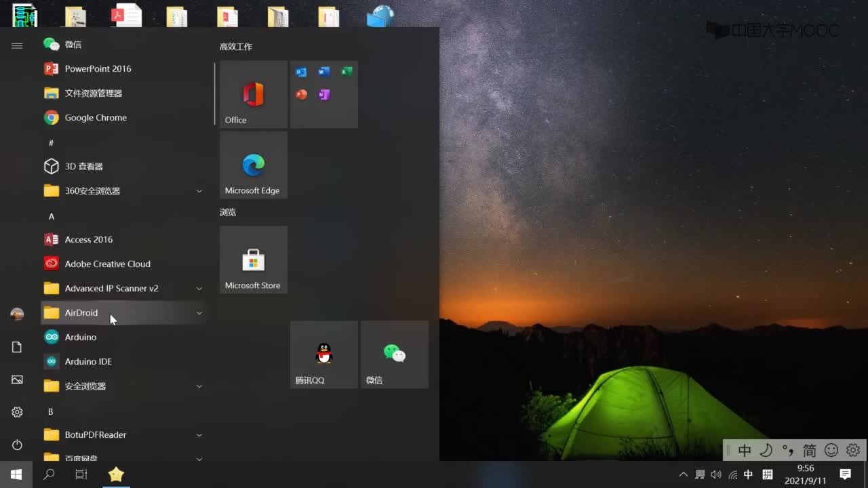
Task: Open the PDF file on desktop
Action: [x=127, y=15]
